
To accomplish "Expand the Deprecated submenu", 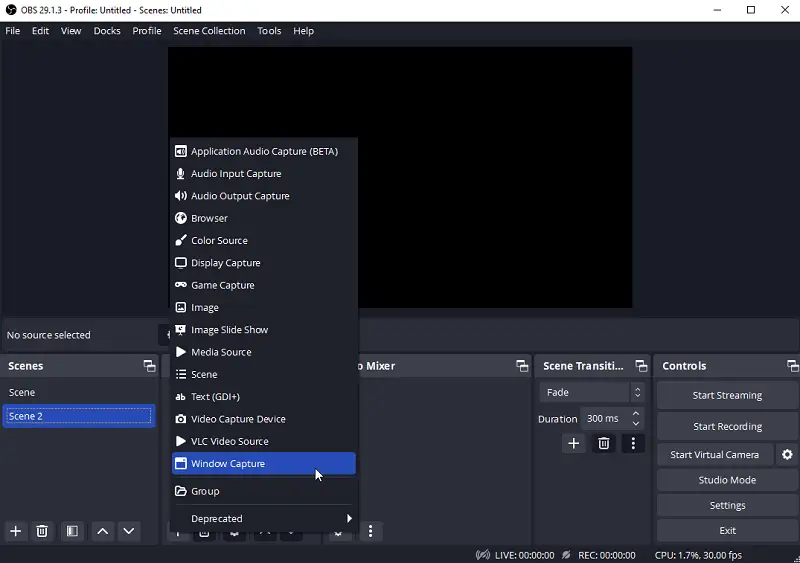I will (264, 519).
